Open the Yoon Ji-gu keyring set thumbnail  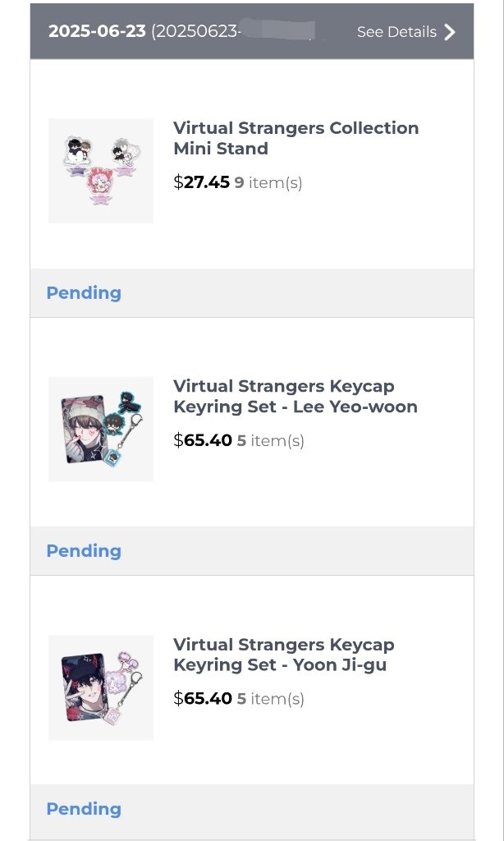point(101,687)
